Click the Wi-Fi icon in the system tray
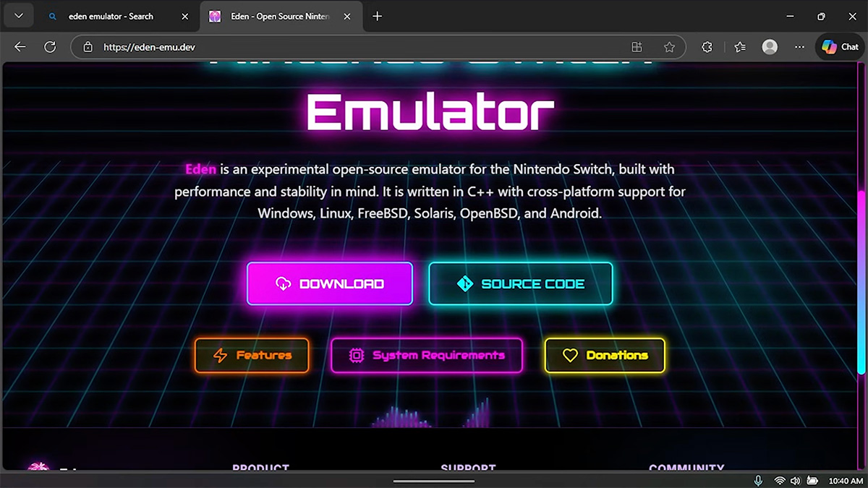 coord(779,480)
